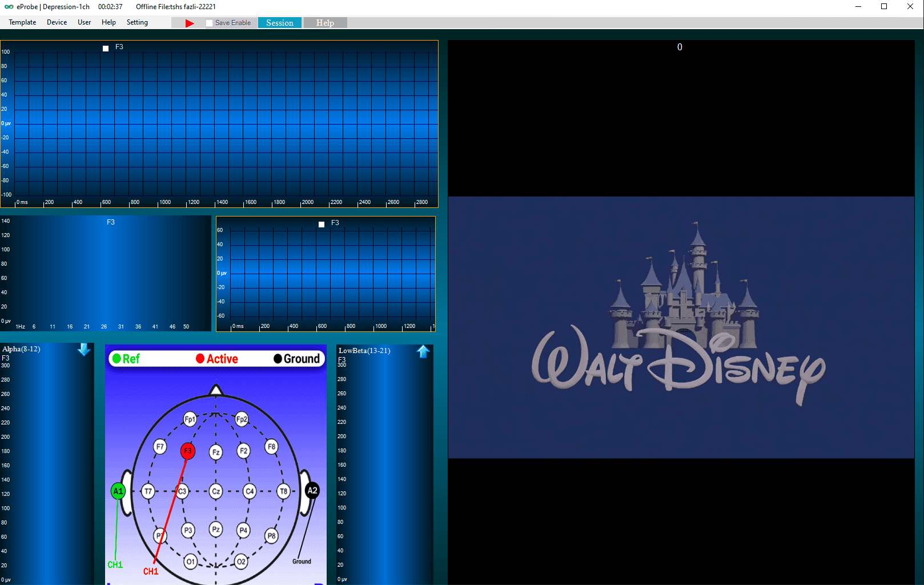
Task: Select the black A2 ground electrode
Action: point(312,490)
